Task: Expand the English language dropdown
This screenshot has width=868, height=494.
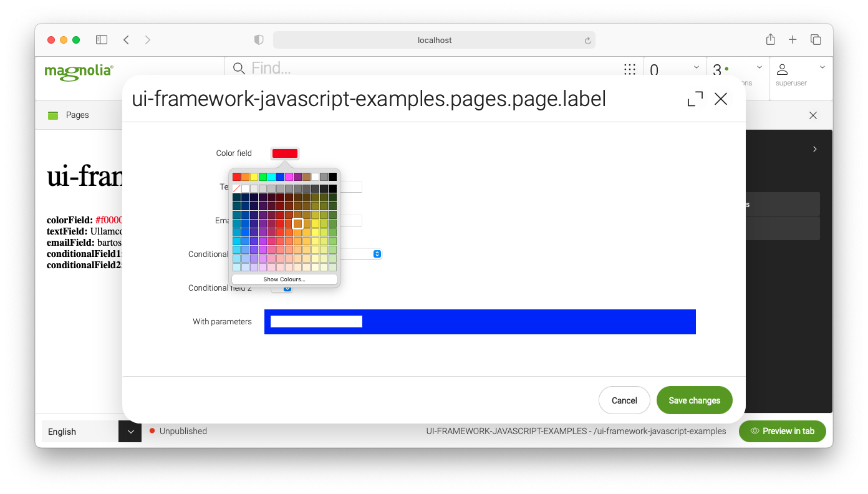Action: point(130,431)
